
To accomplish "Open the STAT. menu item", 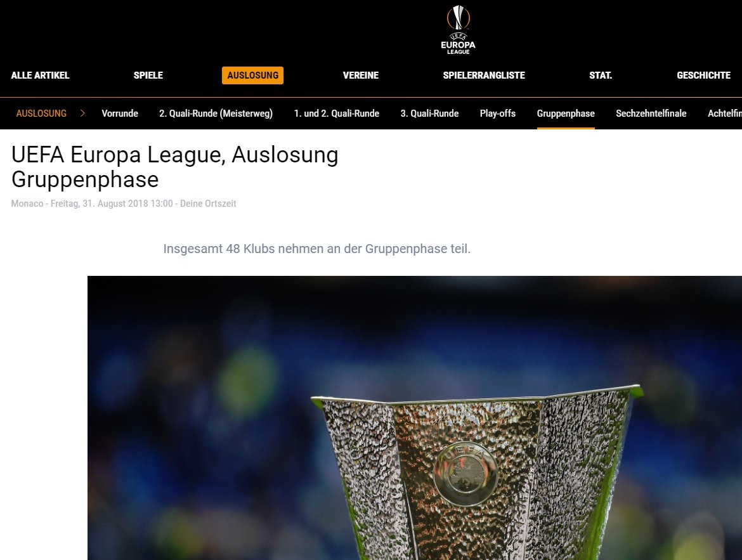I will tap(601, 75).
